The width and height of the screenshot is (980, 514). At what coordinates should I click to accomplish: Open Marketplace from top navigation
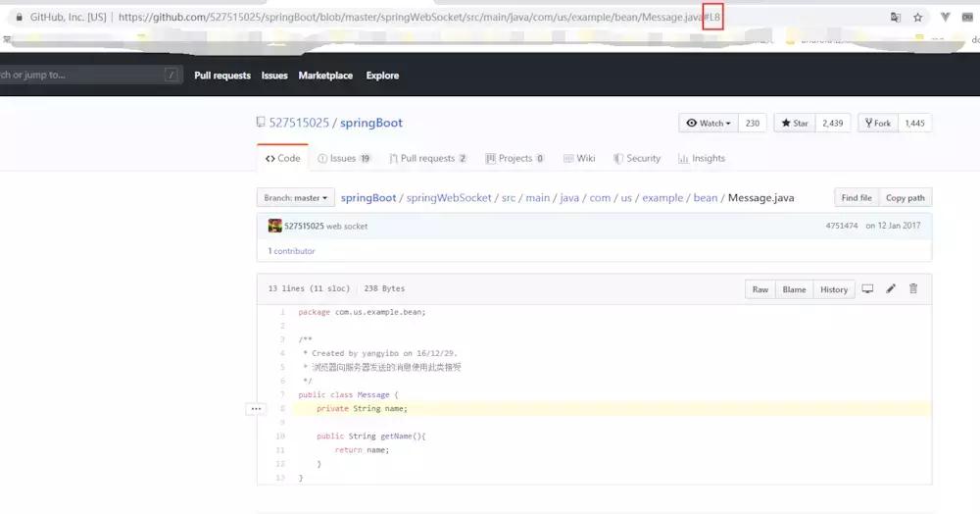[x=325, y=75]
